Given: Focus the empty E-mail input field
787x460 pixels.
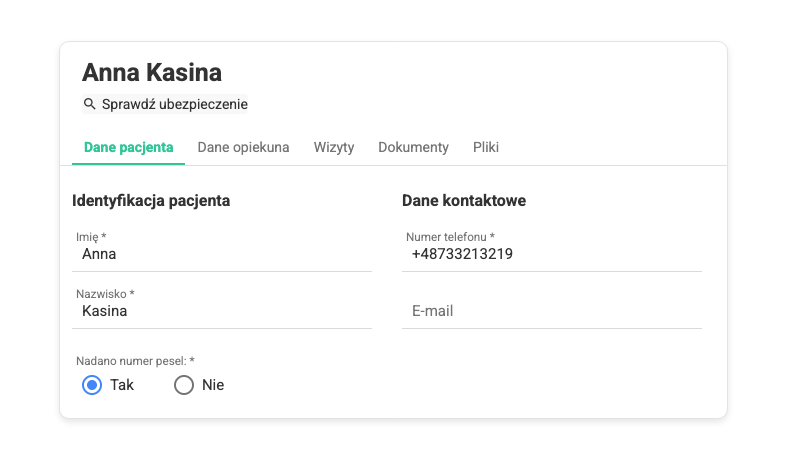Looking at the screenshot, I should pyautogui.click(x=552, y=311).
